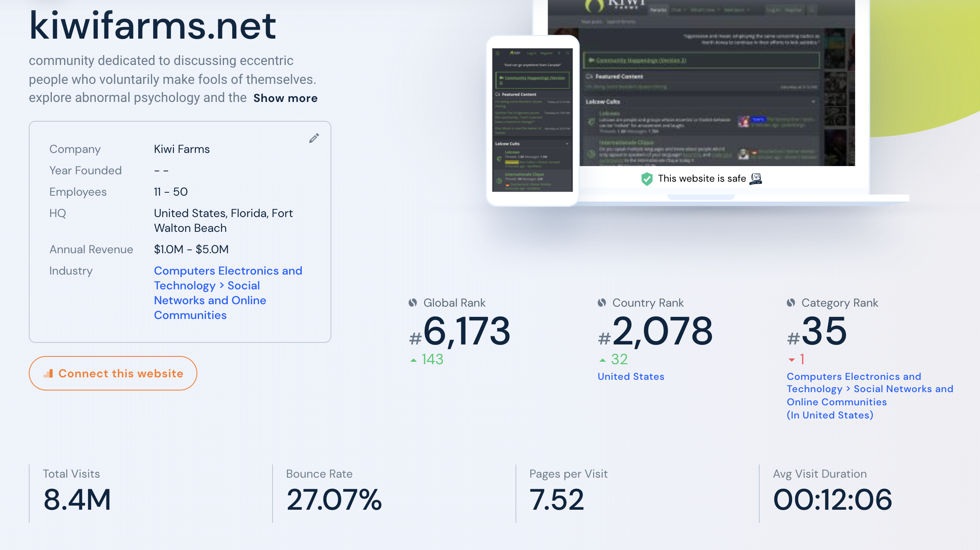The width and height of the screenshot is (980, 550).
Task: Click the green safety shield icon
Action: pyautogui.click(x=647, y=179)
